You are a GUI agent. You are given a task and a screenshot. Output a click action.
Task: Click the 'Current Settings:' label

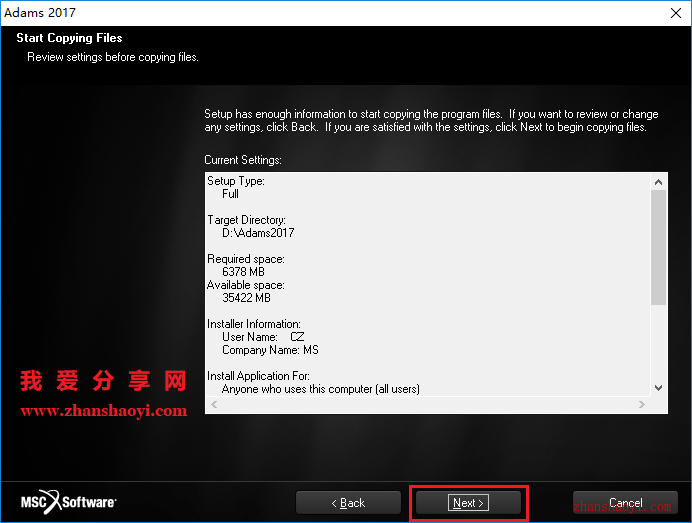243,160
